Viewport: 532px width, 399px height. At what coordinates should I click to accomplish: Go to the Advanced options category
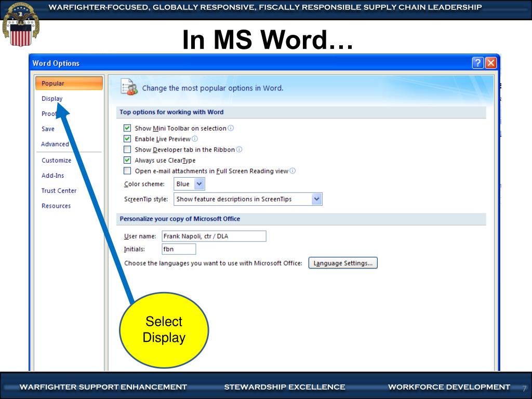click(x=55, y=144)
